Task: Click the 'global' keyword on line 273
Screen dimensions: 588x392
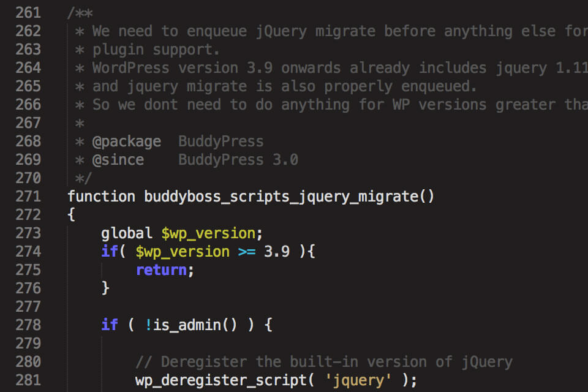Action: tap(127, 233)
